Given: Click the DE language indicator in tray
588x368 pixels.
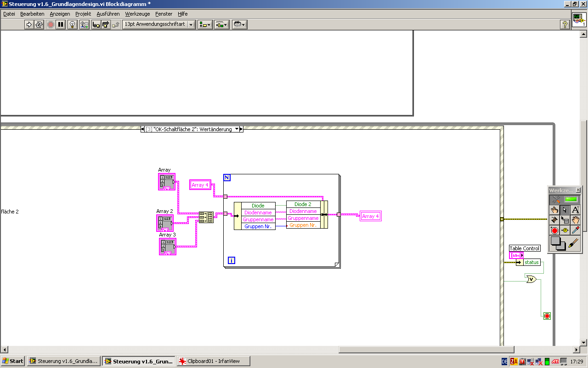Looking at the screenshot, I should (504, 362).
